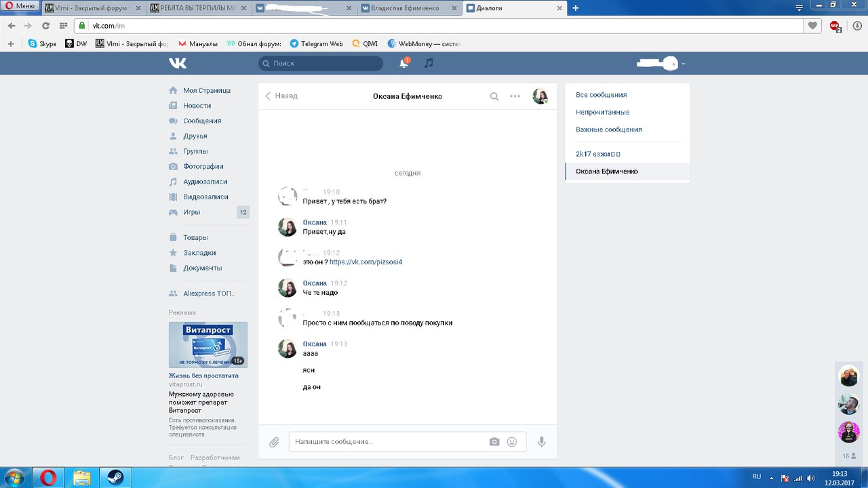Open the vk.com/pizsosi4 link in chat
Image resolution: width=868 pixels, height=488 pixels.
(366, 262)
